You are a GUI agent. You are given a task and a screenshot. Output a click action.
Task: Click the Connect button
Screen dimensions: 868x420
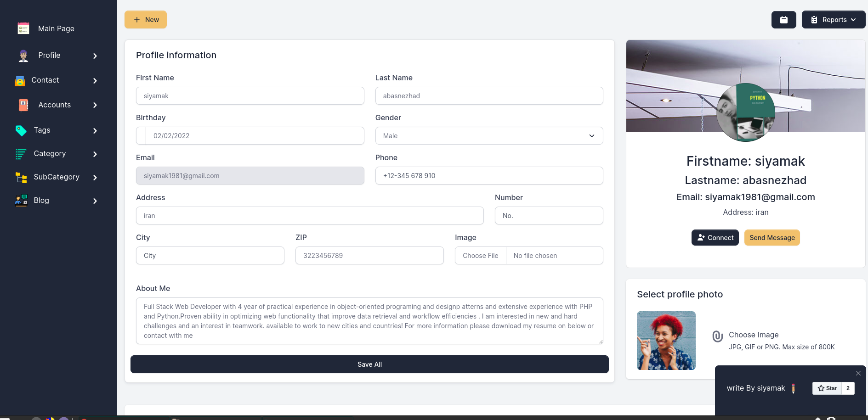click(x=715, y=238)
